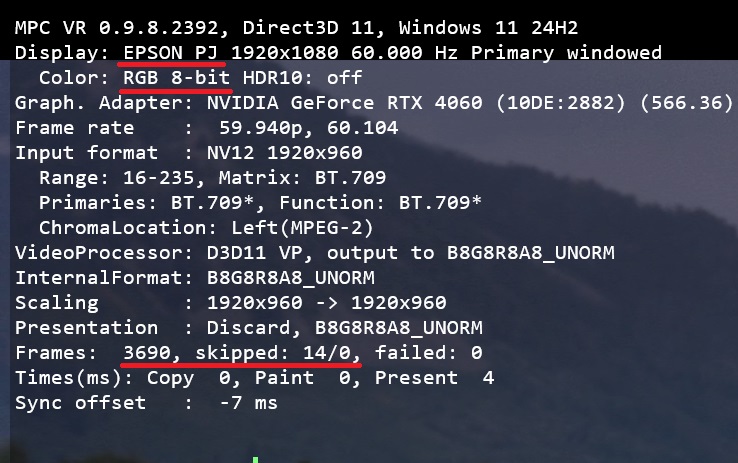
Task: Click the underlined frames count 3690
Action: (x=149, y=352)
